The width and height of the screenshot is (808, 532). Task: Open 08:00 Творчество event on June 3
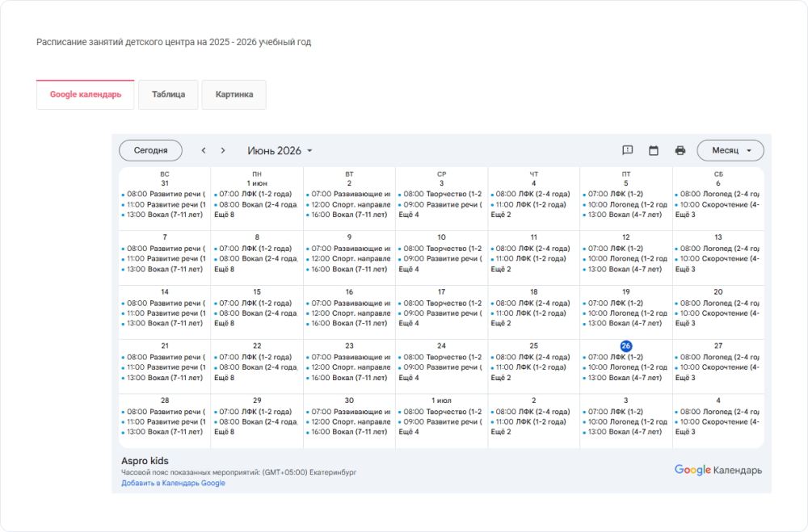[x=440, y=195]
